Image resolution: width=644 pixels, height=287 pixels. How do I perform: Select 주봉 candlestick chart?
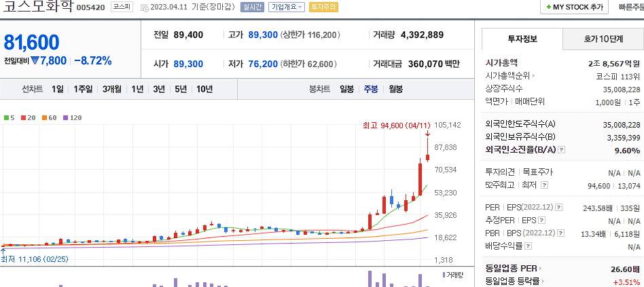coord(371,90)
